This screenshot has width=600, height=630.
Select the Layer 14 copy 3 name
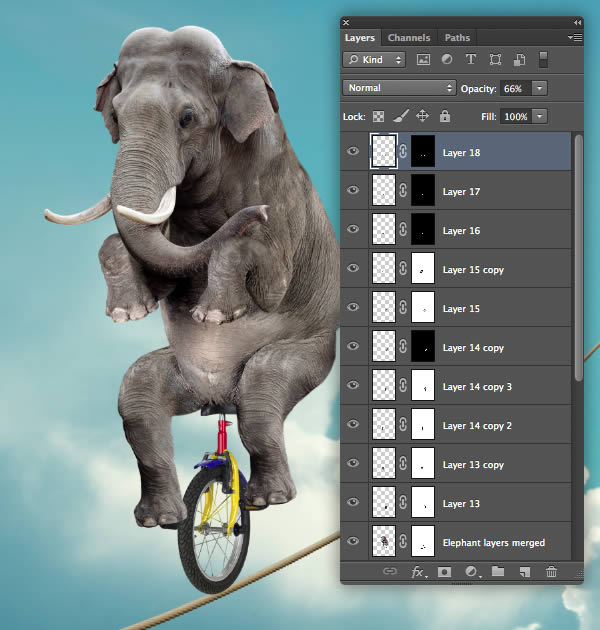coord(477,387)
